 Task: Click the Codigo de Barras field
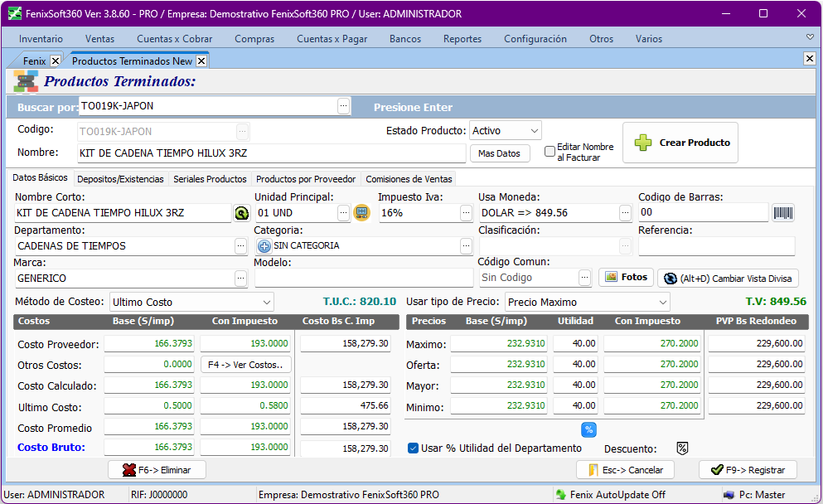pyautogui.click(x=704, y=212)
